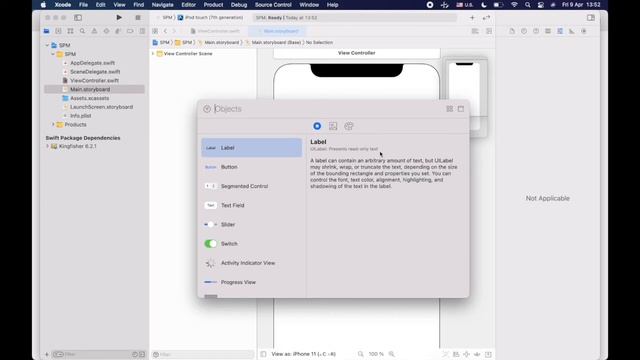Toggle the Library details pane button

coord(461,109)
